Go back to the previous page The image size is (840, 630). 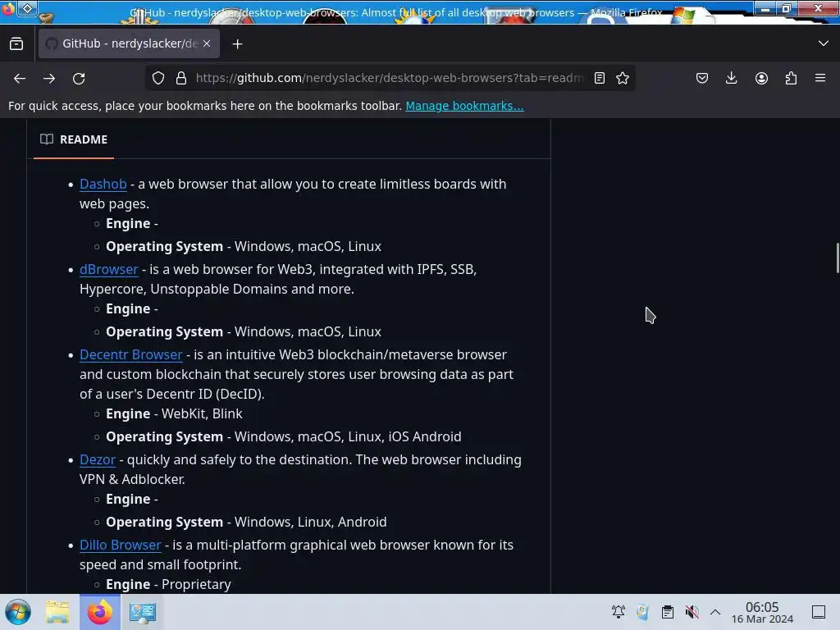[20, 78]
